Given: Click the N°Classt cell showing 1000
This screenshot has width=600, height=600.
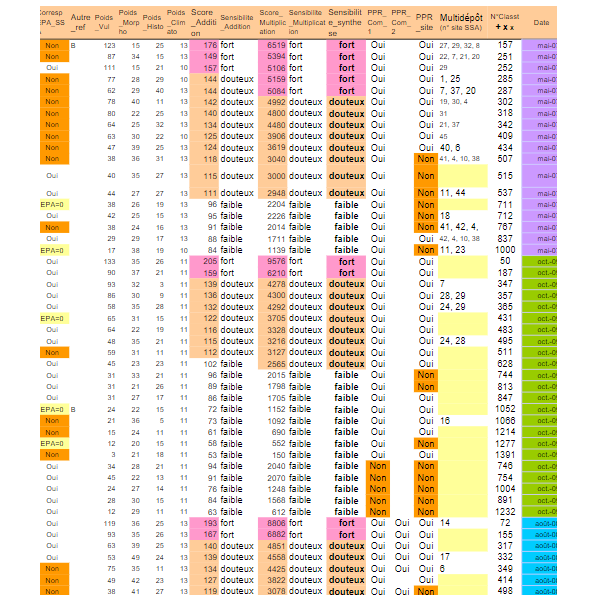Looking at the screenshot, I should [x=505, y=250].
